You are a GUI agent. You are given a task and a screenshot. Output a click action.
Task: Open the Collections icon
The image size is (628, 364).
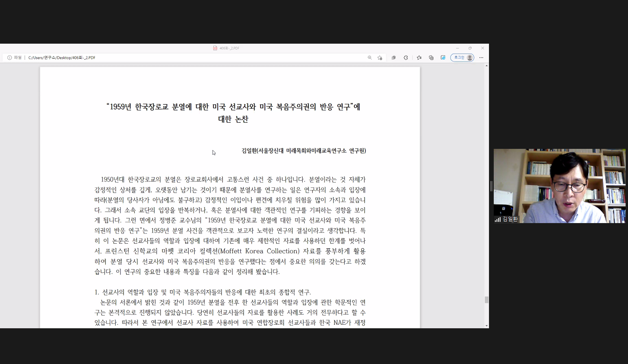[431, 58]
